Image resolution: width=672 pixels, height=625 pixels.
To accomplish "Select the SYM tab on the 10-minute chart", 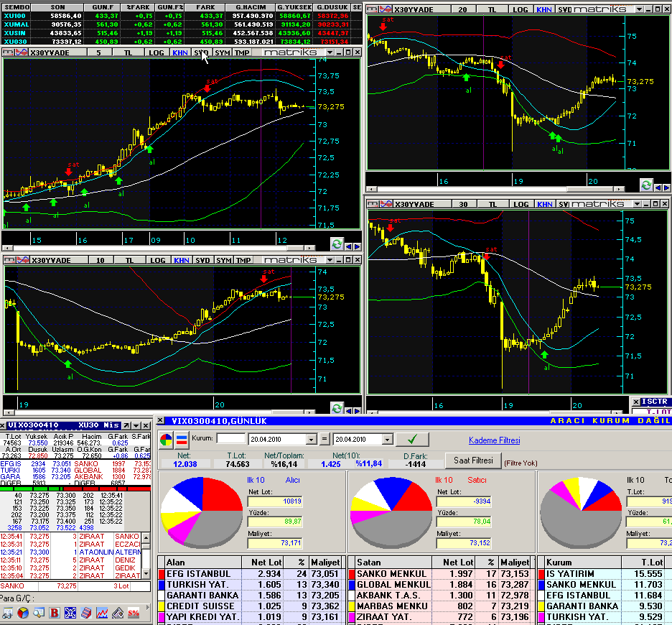I will [223, 260].
